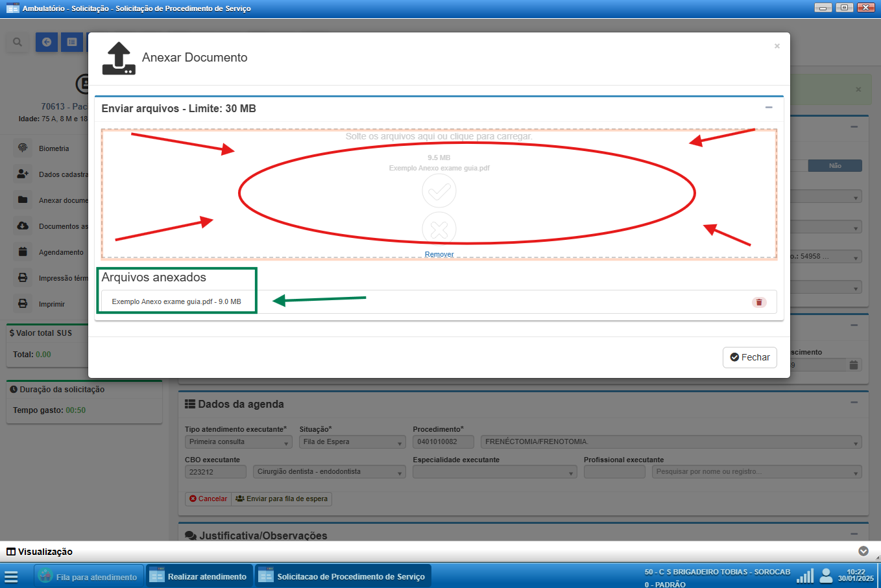Toggle the Não switch button

[834, 166]
